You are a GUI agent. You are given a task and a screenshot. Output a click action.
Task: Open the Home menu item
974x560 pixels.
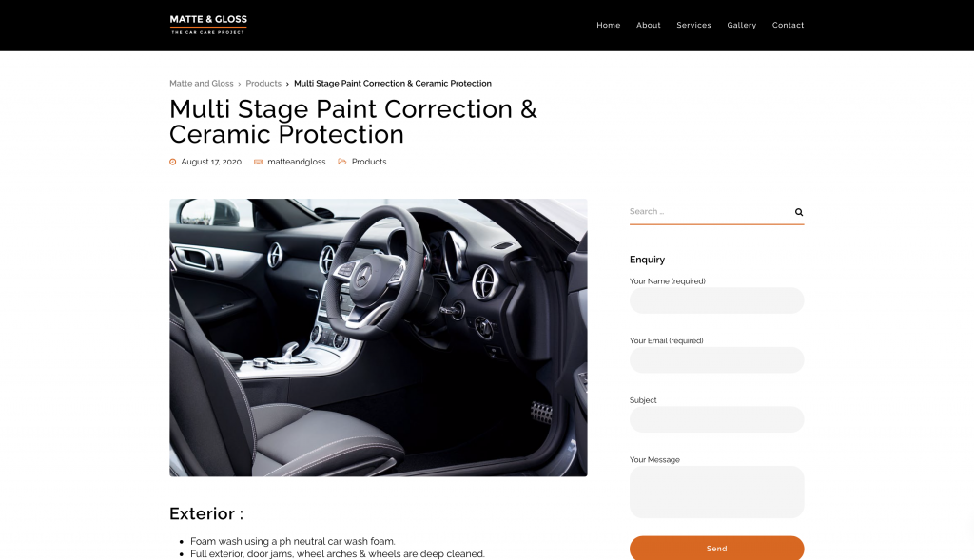pyautogui.click(x=608, y=25)
